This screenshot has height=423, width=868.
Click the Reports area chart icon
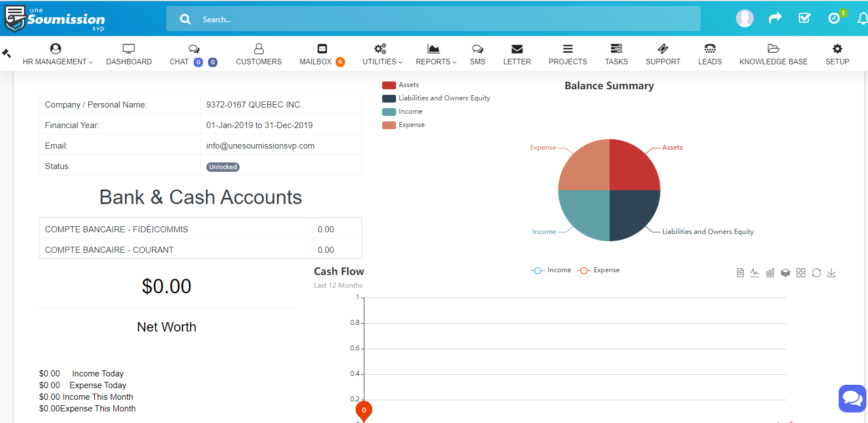click(434, 49)
